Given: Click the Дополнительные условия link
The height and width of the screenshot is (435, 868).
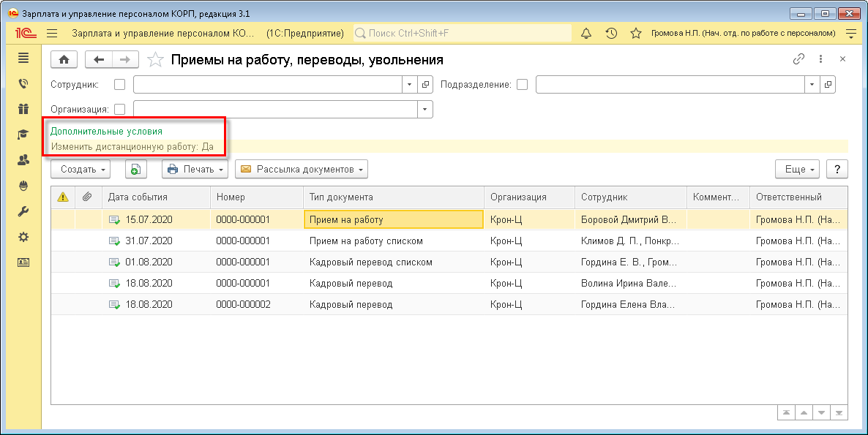Looking at the screenshot, I should point(106,131).
